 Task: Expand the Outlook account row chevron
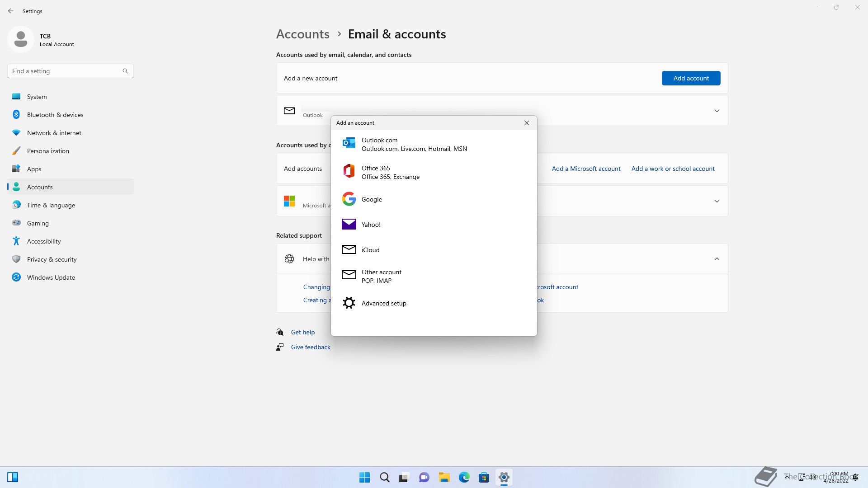[x=717, y=111]
